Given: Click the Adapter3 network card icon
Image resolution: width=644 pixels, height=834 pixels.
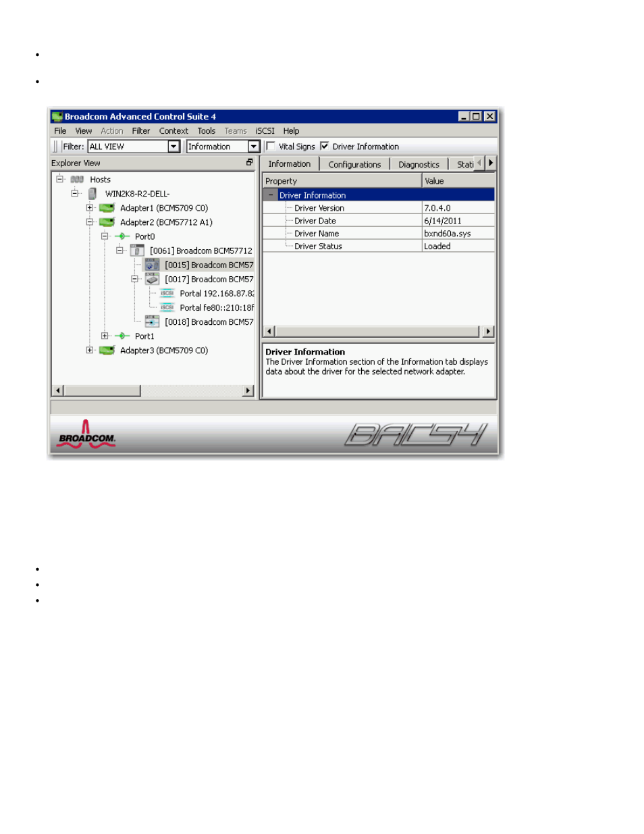Looking at the screenshot, I should coord(107,350).
